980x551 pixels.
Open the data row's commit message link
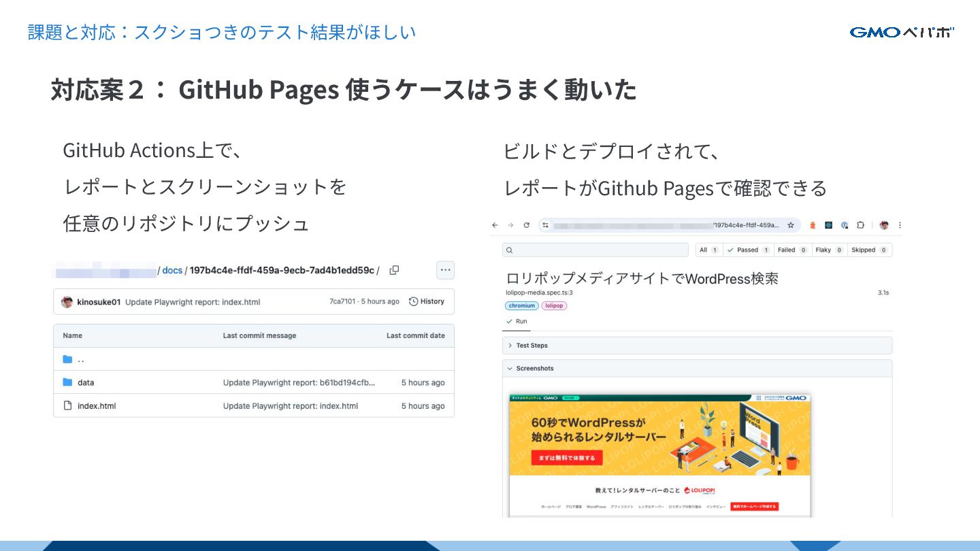pos(299,382)
